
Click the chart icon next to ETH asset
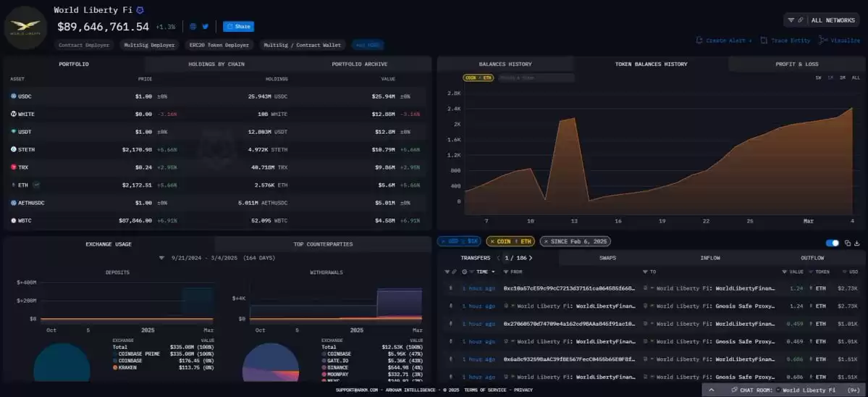pyautogui.click(x=36, y=185)
